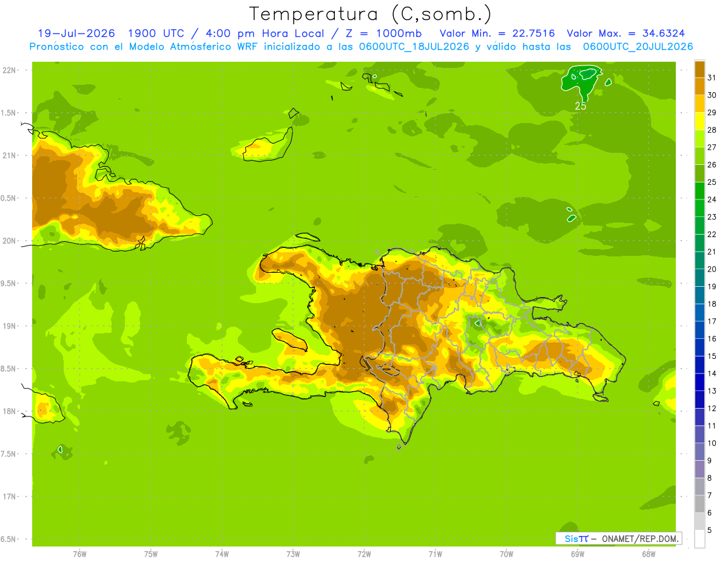
Task: Click the 'SisTT - ONAMET/REP.DOM.' credit box
Action: click(618, 538)
